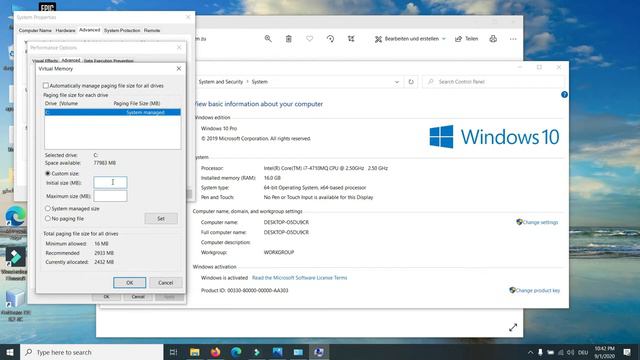Show hidden tray icons chevron
The height and width of the screenshot is (360, 640).
530,352
